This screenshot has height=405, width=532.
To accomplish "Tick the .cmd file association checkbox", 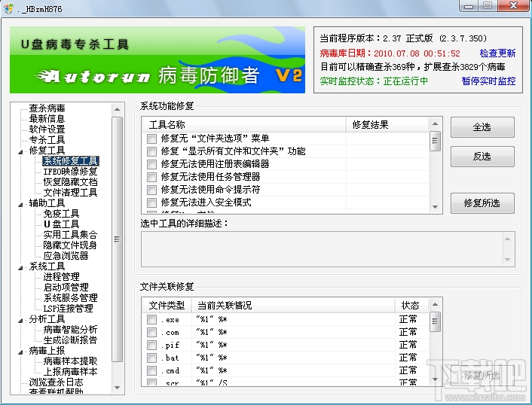I will tap(151, 371).
